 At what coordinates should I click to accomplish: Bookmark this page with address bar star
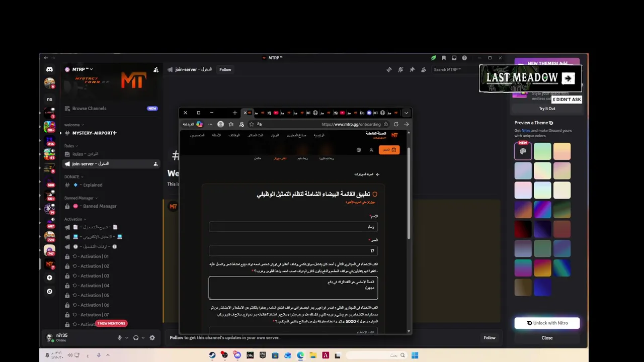pyautogui.click(x=252, y=124)
